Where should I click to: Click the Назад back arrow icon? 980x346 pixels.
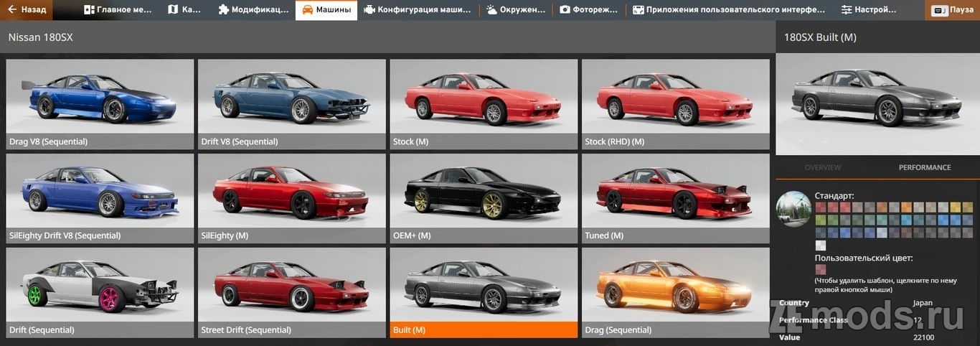click(12, 10)
